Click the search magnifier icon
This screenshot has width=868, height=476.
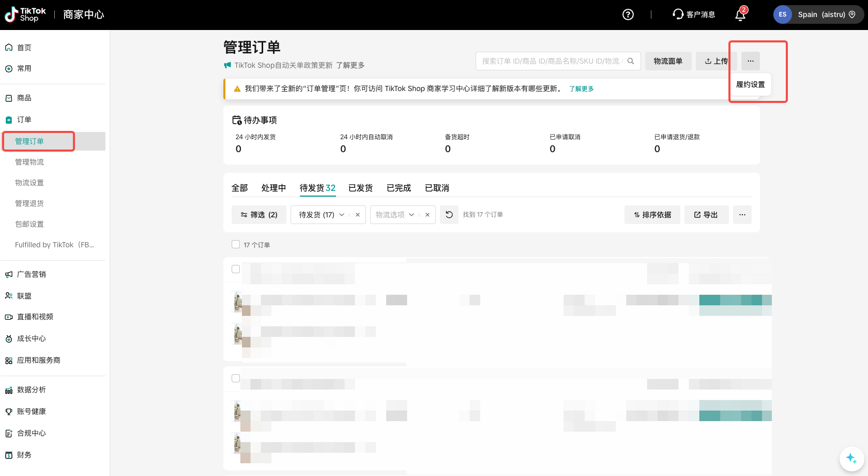[x=631, y=61]
